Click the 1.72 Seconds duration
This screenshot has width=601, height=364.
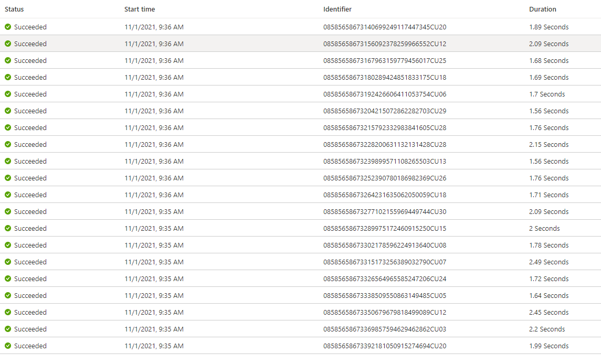(x=549, y=279)
